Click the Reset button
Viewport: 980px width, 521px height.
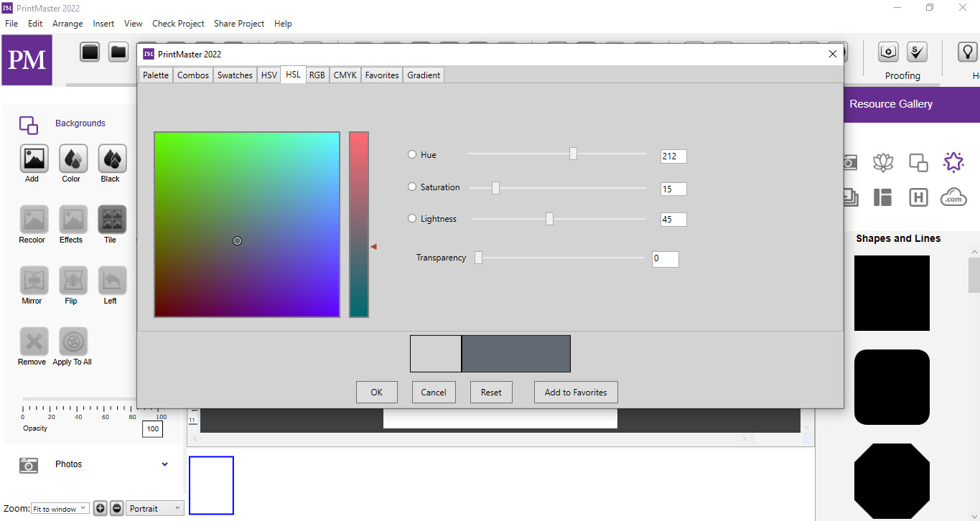[x=492, y=392]
